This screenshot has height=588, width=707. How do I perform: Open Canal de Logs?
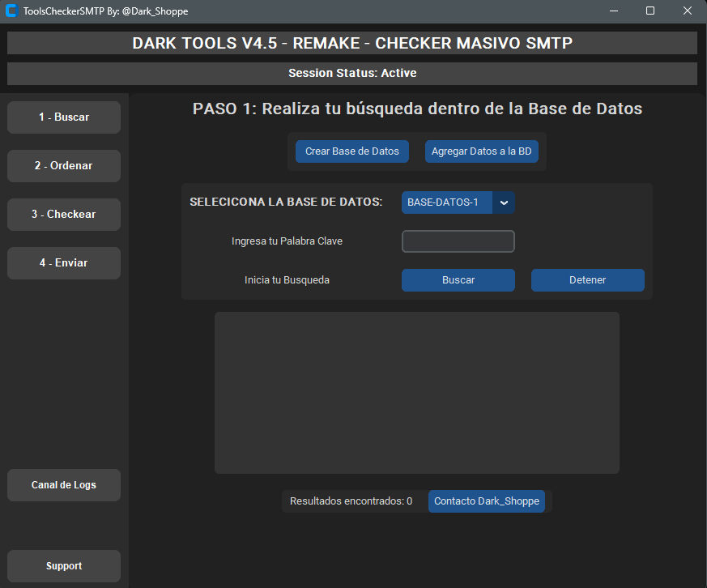tap(63, 484)
